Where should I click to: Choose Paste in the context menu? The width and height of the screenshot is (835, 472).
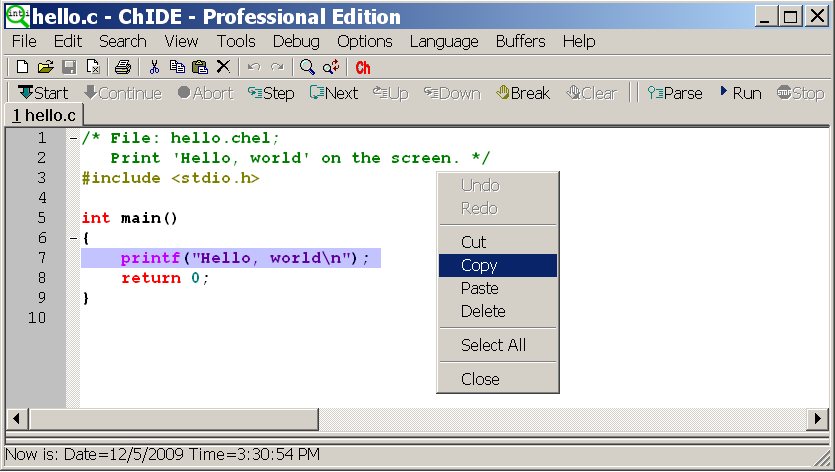498,288
